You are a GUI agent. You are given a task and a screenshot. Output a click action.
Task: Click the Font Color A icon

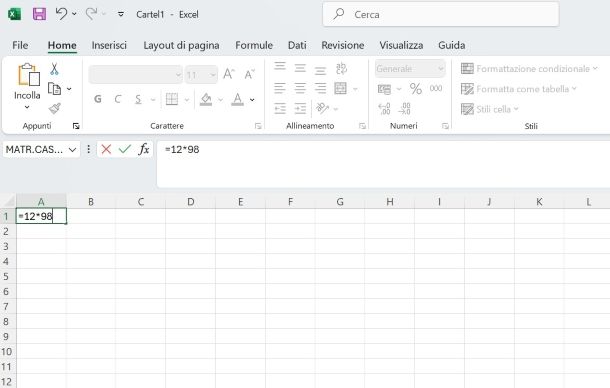[x=237, y=100]
